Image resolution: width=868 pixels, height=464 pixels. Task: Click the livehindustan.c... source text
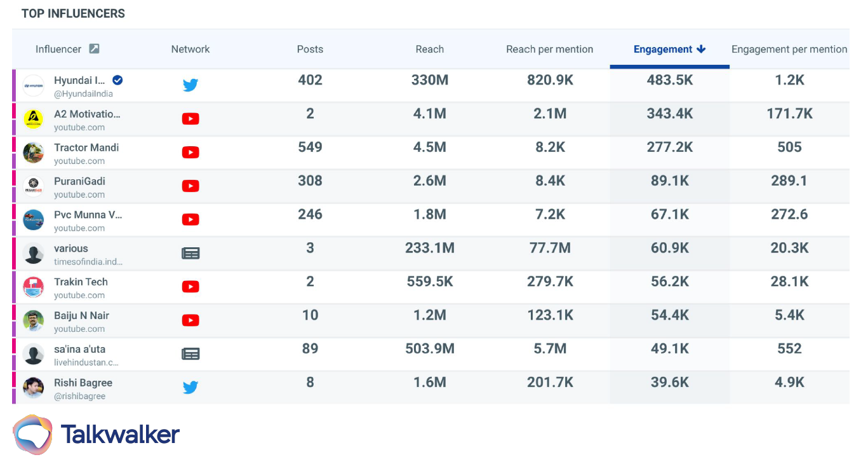[x=86, y=362]
